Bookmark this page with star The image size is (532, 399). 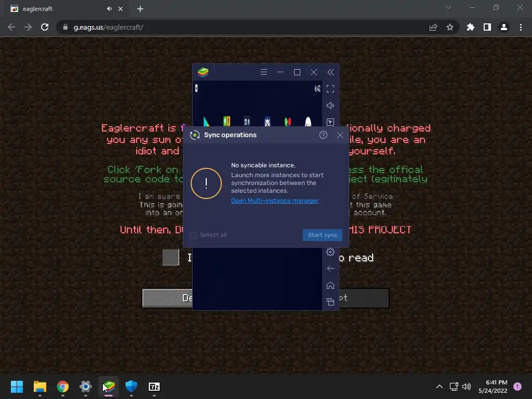tap(450, 27)
